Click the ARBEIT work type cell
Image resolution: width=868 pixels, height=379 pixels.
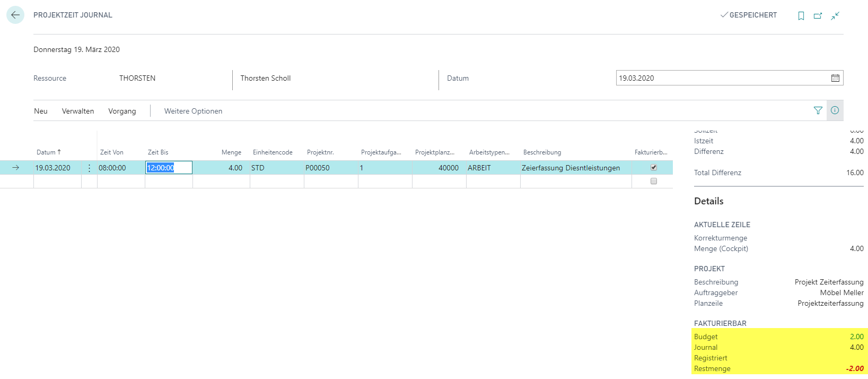tap(493, 168)
